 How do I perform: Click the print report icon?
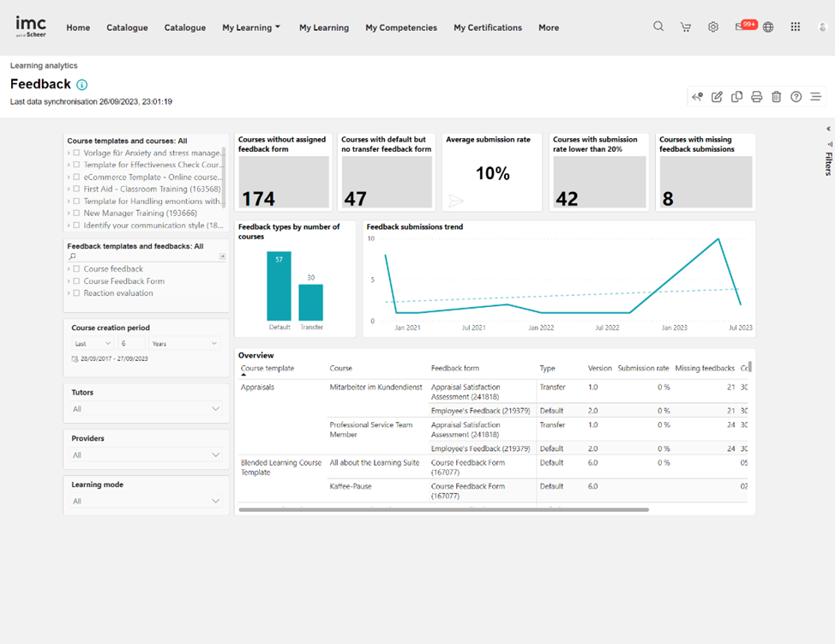click(756, 97)
